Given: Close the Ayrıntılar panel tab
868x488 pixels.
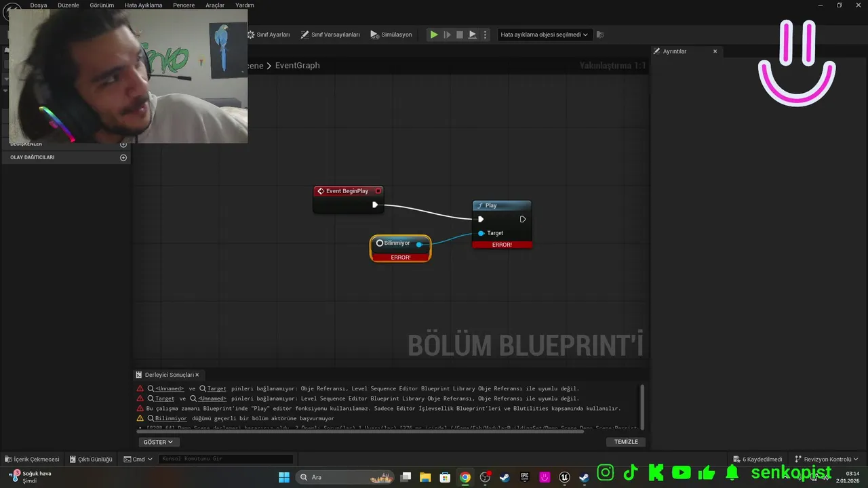Looking at the screenshot, I should pyautogui.click(x=715, y=52).
